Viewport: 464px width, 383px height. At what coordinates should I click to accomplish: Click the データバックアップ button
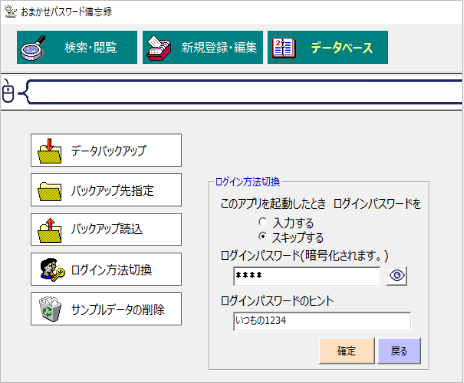tap(106, 150)
